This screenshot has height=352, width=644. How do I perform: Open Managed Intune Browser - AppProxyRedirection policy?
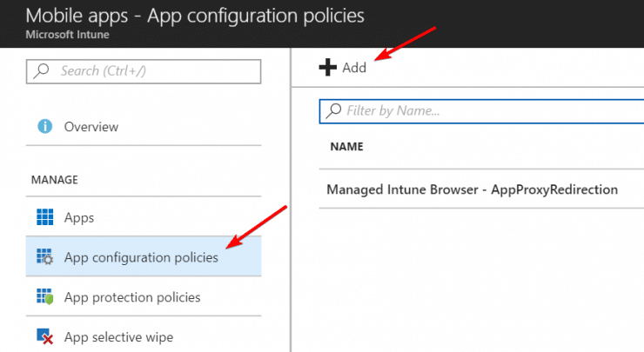472,189
